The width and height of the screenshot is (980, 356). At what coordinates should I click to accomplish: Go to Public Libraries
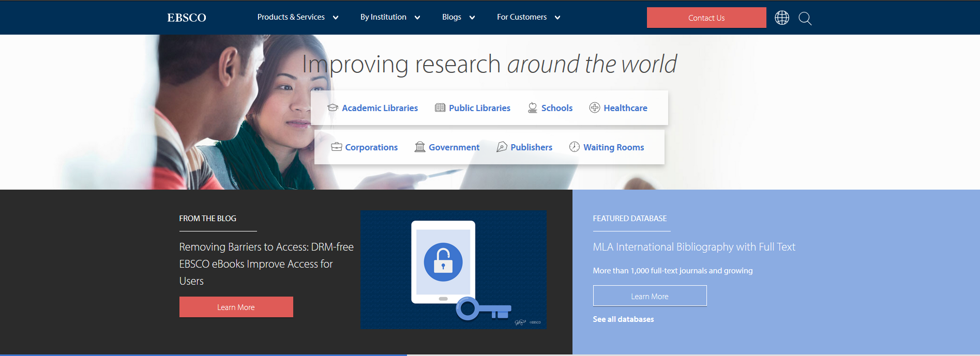pos(479,108)
